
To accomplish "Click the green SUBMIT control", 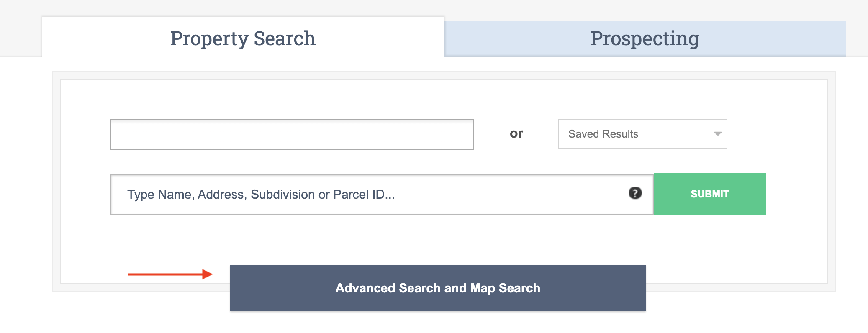I will (709, 194).
